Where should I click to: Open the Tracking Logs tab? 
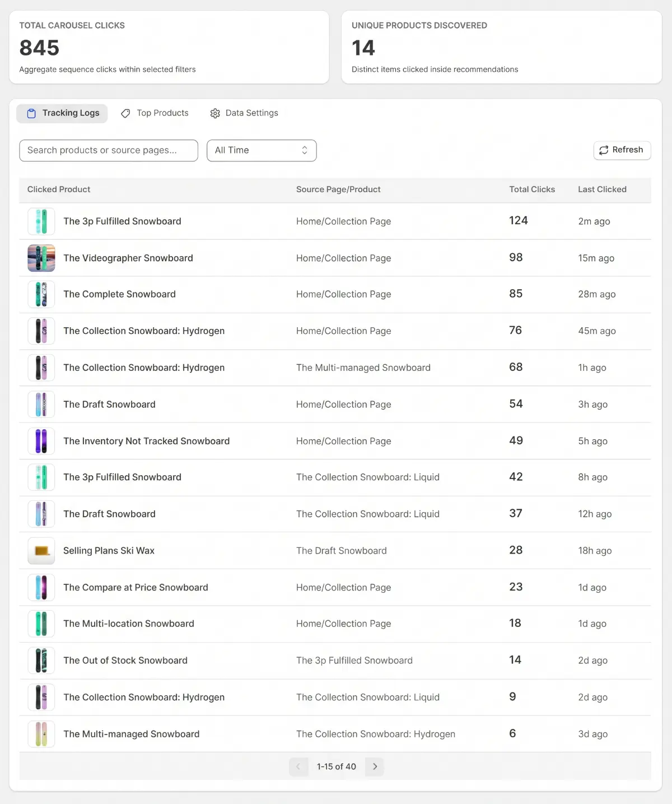pyautogui.click(x=62, y=113)
